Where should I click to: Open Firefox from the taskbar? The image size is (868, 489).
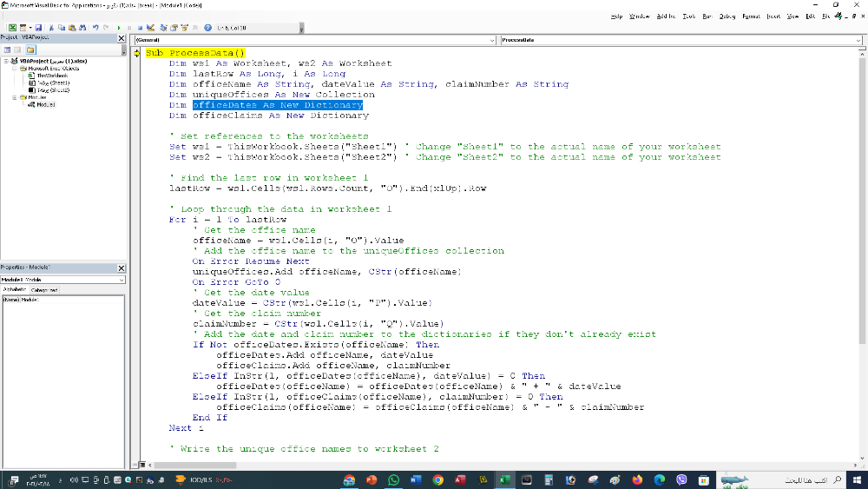pos(637,480)
